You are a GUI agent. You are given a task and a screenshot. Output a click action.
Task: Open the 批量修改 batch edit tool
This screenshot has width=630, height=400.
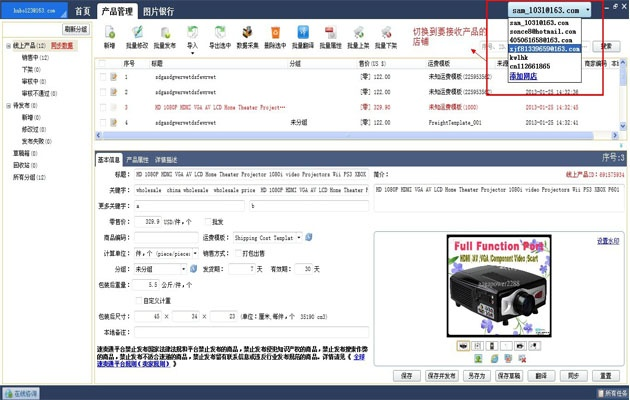click(x=137, y=32)
